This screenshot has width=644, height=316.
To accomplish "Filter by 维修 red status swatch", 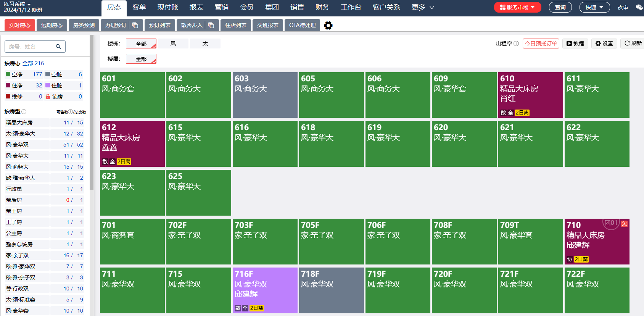I will (x=8, y=96).
